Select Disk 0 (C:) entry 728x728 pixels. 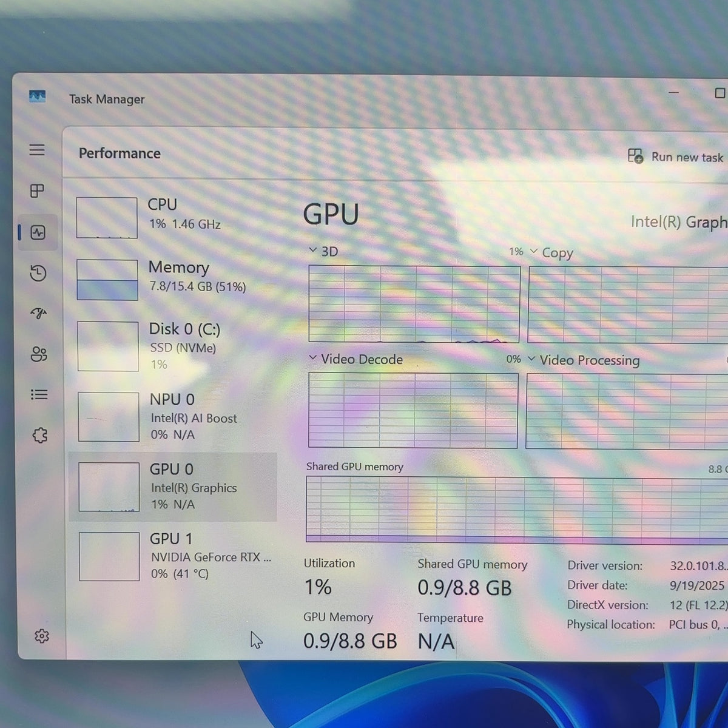(175, 346)
